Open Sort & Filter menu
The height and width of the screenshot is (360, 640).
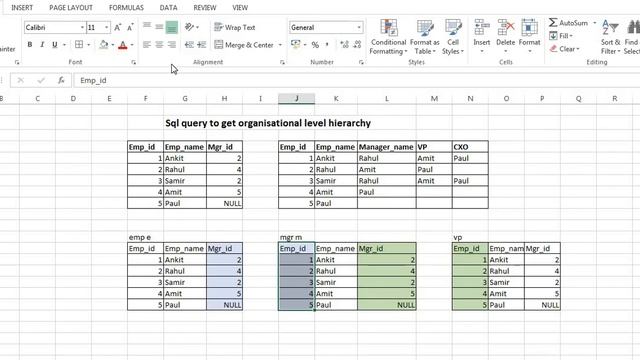pyautogui.click(x=611, y=37)
